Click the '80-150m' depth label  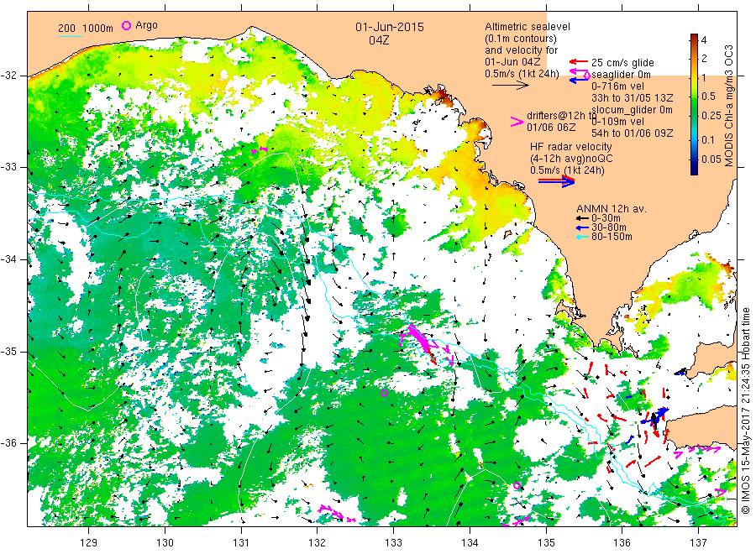pos(612,237)
